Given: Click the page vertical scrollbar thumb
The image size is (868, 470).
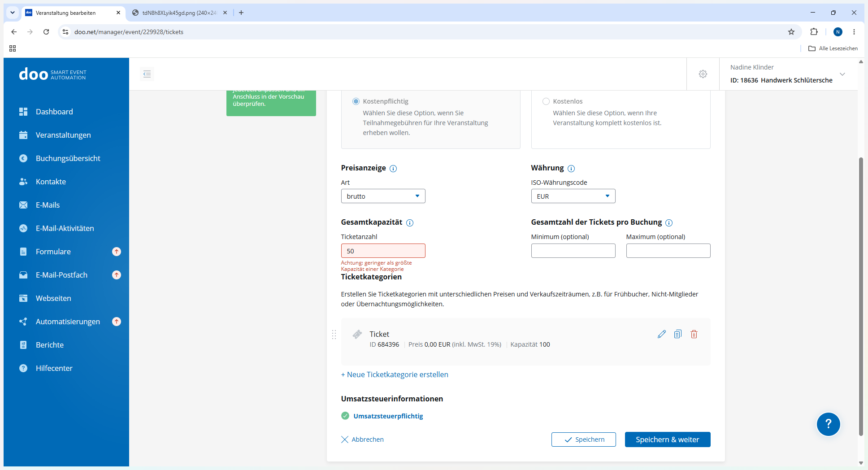Looking at the screenshot, I should pos(861,296).
